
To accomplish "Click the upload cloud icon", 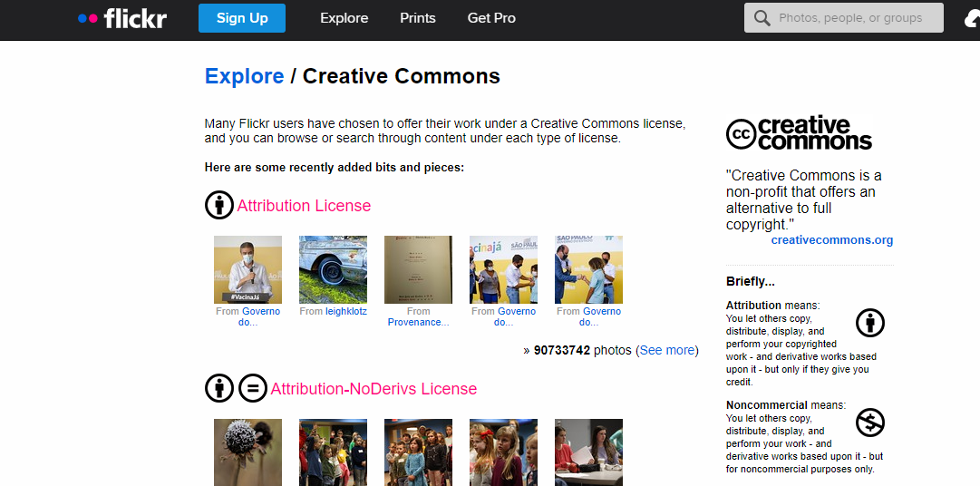I will [x=972, y=19].
